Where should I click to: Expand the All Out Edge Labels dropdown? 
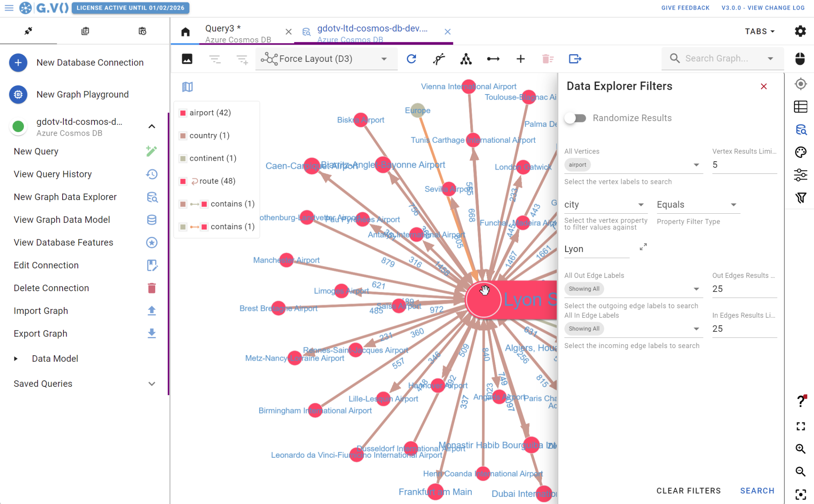pyautogui.click(x=696, y=289)
